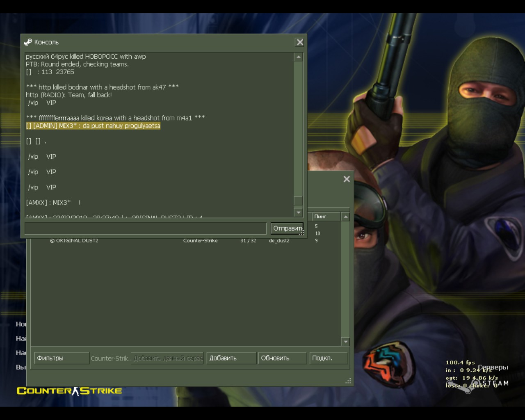Click the Counter-Strike game cell of ORIGINAL DUST2

coord(200,241)
